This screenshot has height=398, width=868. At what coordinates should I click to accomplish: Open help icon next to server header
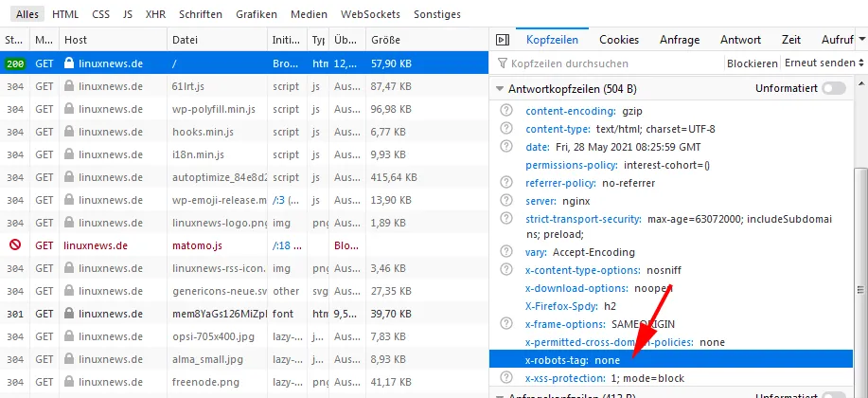tap(505, 200)
